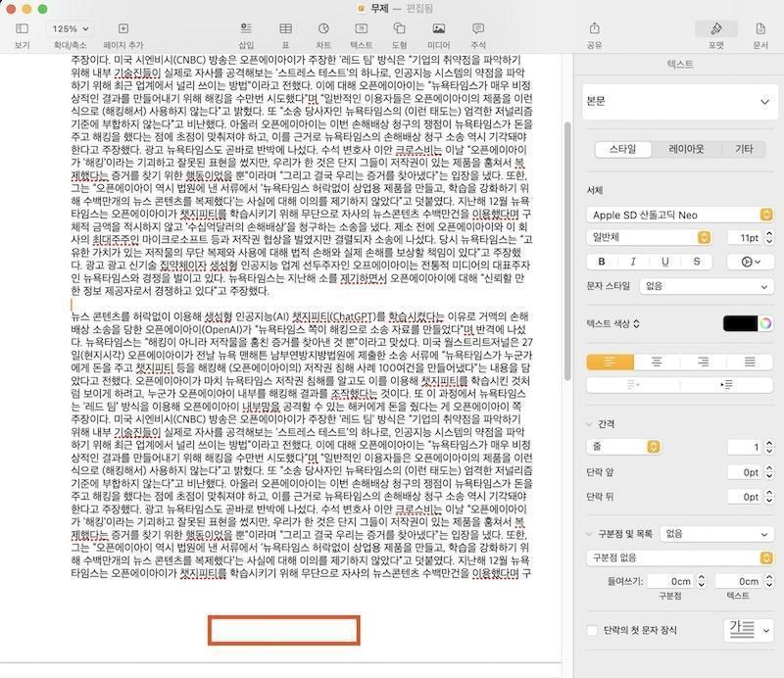Select right text alignment
The height and width of the screenshot is (678, 784).
703,362
